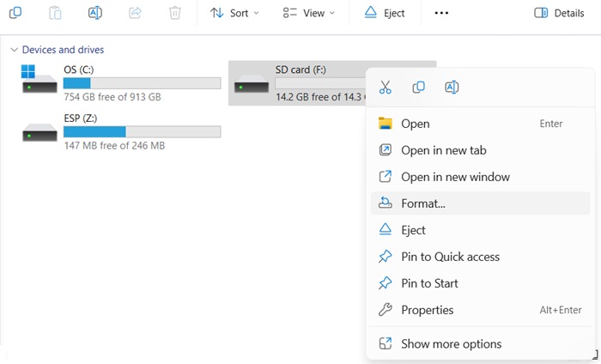Choose Pin to Start
This screenshot has height=364, width=601.
coord(480,283)
